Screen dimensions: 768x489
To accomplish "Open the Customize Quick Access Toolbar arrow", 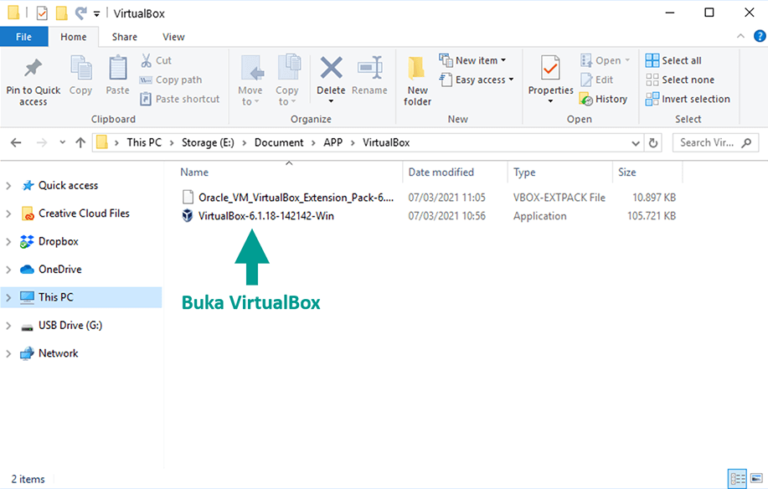I will pyautogui.click(x=96, y=14).
